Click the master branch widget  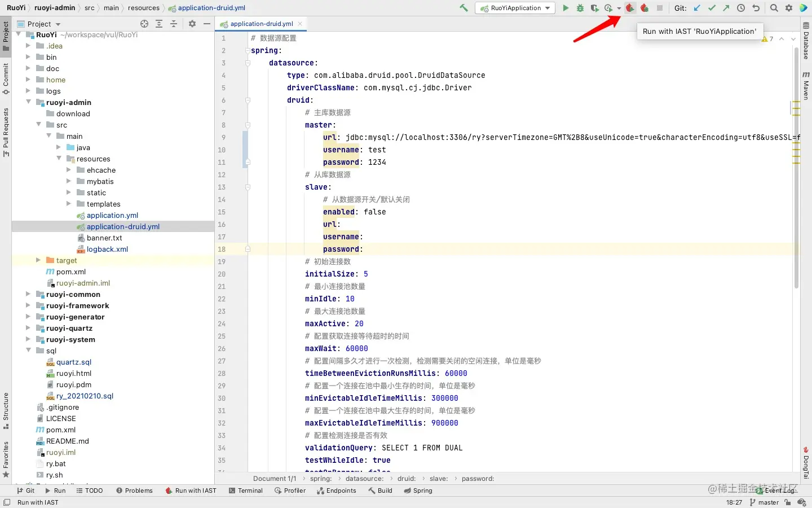point(764,502)
